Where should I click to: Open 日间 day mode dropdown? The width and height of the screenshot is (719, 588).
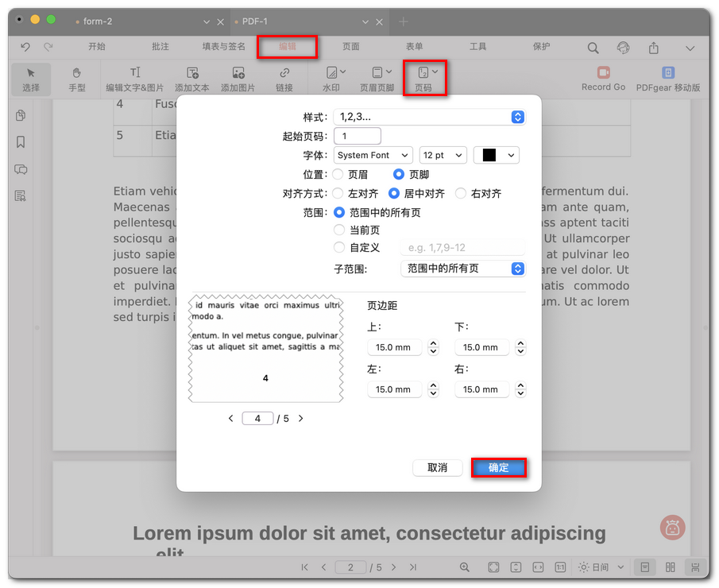tap(601, 567)
